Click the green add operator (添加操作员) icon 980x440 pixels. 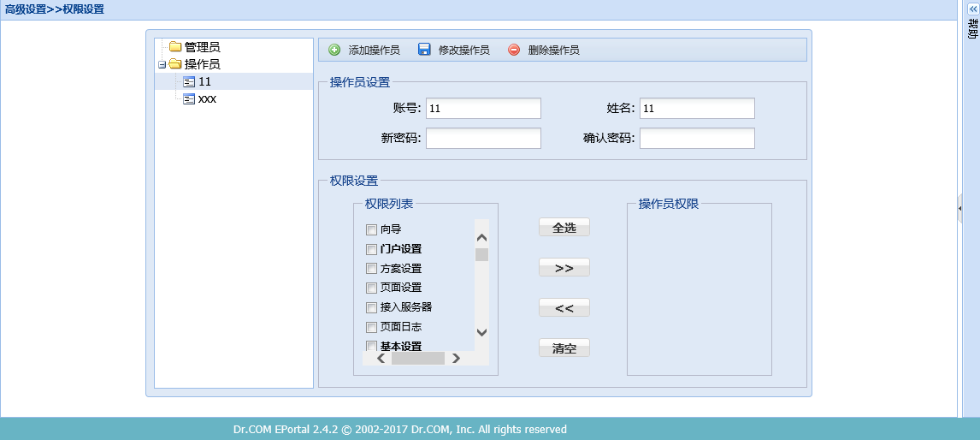(334, 50)
